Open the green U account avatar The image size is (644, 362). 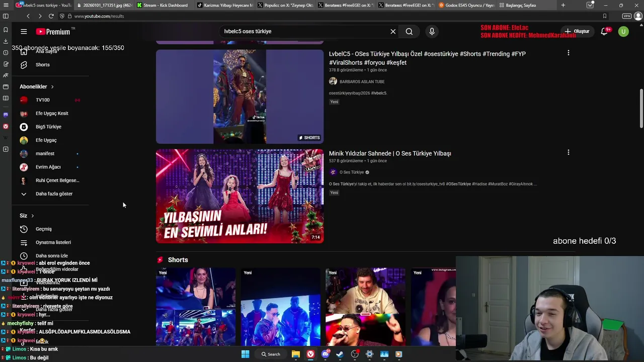[623, 31]
